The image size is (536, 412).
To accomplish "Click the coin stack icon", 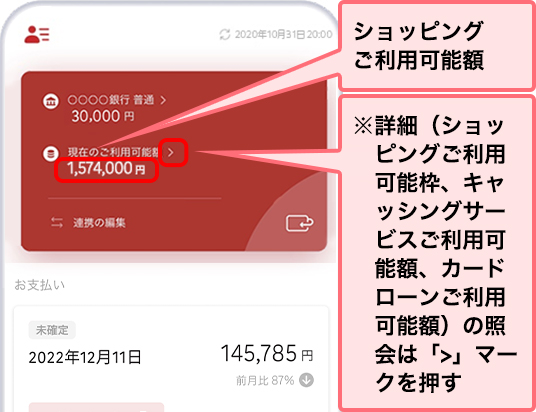I will click(51, 153).
